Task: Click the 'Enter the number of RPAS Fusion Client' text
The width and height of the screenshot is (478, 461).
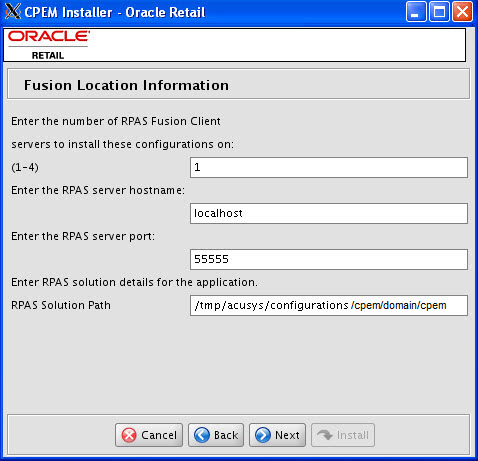Action: [x=116, y=121]
